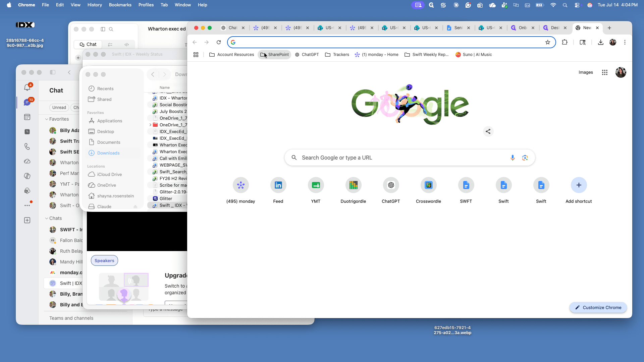Expand the OneDrive_1_7 folder in Finder
The width and height of the screenshot is (644, 362).
point(150,125)
